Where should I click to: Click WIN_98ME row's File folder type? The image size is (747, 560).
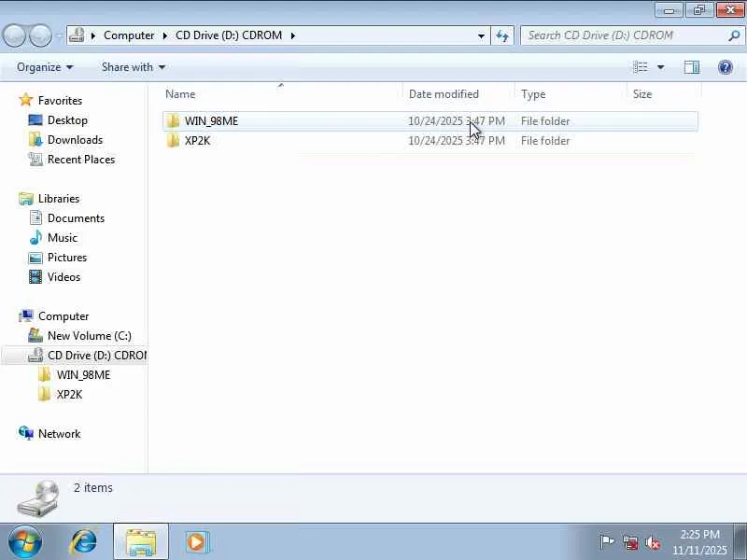[545, 121]
